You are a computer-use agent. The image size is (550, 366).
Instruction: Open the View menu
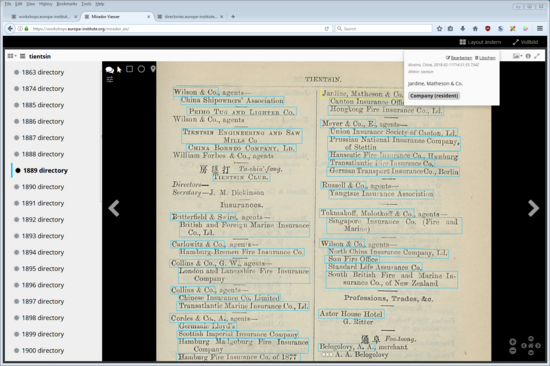pos(31,4)
